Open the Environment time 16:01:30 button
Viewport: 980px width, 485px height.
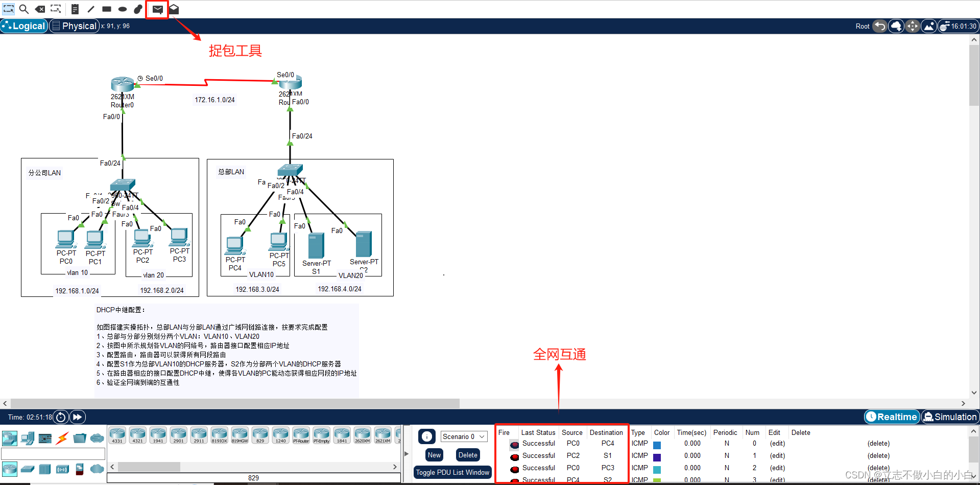[x=958, y=26]
